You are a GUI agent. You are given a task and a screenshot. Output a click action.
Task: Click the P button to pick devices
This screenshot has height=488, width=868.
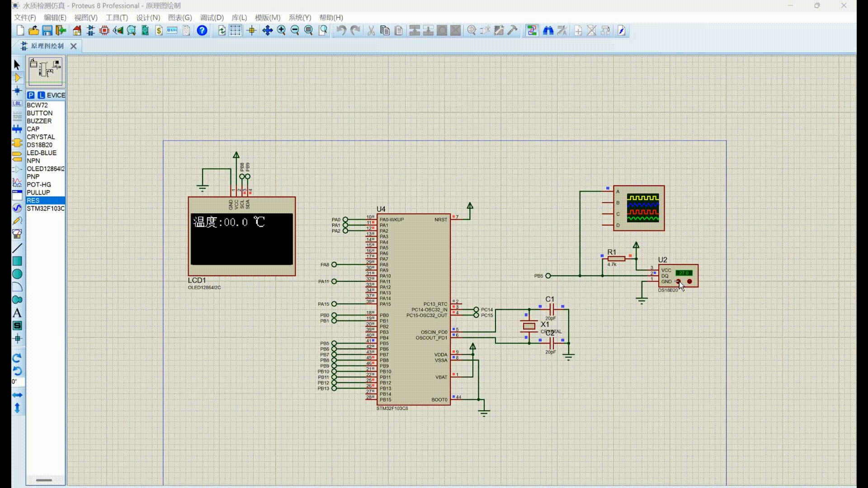[30, 95]
